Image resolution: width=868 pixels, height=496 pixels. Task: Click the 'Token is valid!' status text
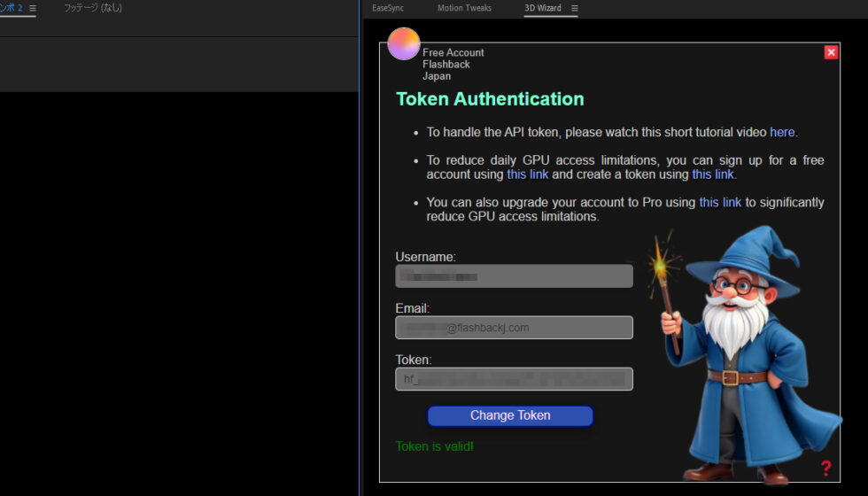pyautogui.click(x=434, y=446)
